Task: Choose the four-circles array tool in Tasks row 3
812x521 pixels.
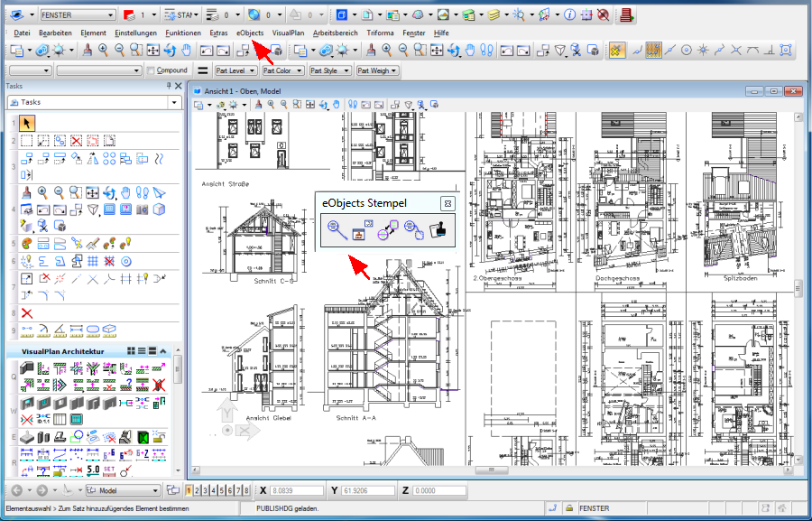Action: pyautogui.click(x=109, y=158)
